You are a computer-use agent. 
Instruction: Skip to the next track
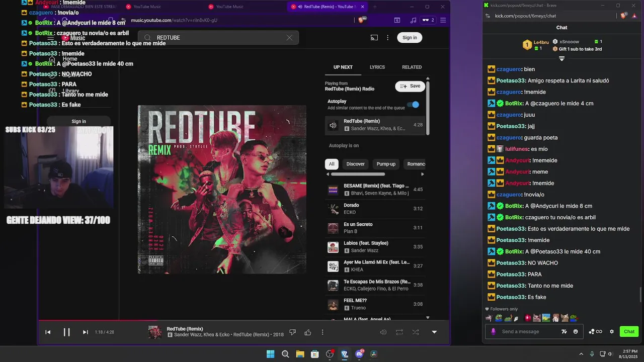point(85,332)
